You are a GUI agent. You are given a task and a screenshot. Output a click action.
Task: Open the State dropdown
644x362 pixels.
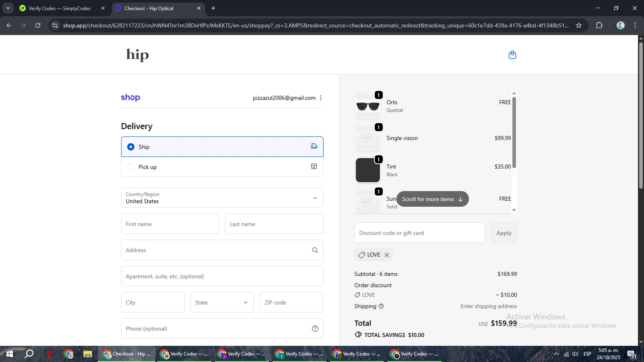(222, 302)
